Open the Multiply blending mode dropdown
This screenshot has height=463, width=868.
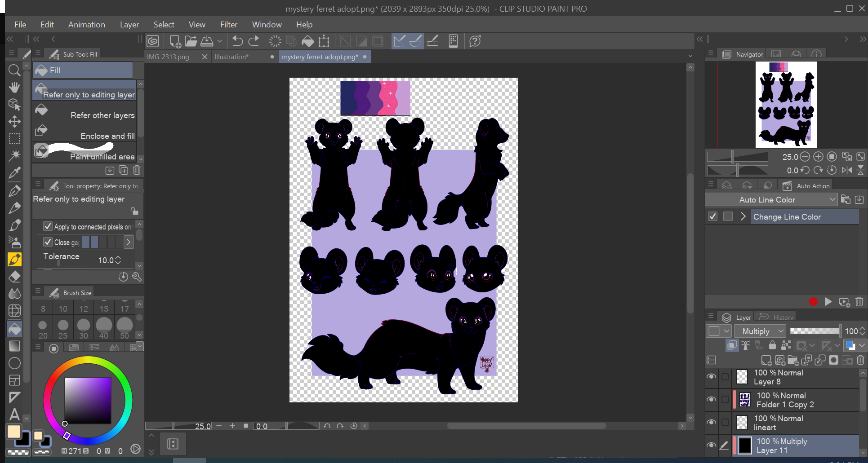(x=760, y=331)
